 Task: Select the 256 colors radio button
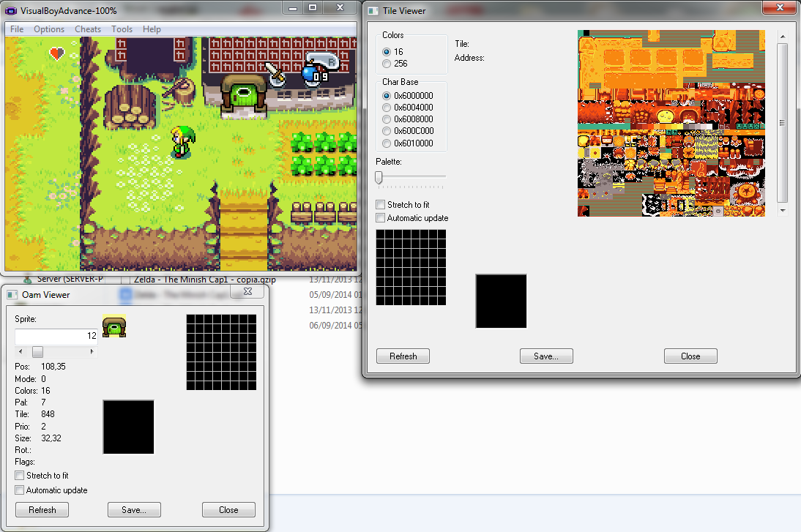[387, 64]
